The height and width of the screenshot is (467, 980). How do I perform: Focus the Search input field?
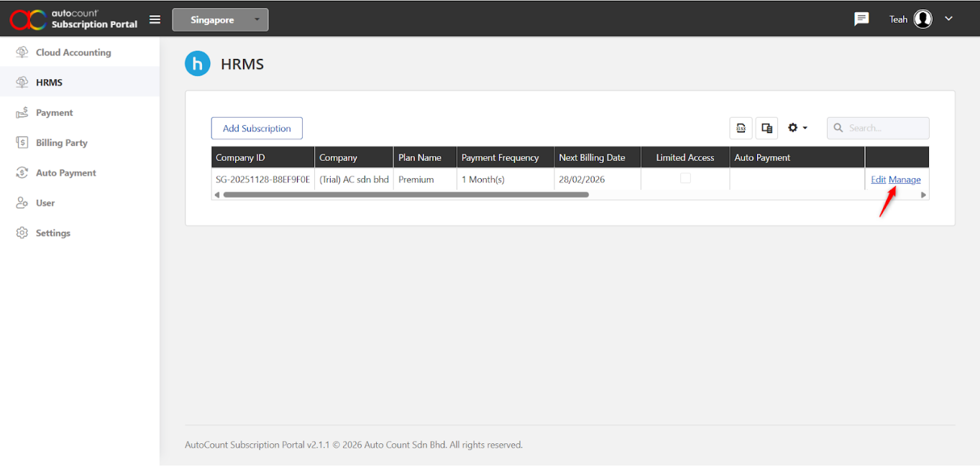(x=878, y=128)
